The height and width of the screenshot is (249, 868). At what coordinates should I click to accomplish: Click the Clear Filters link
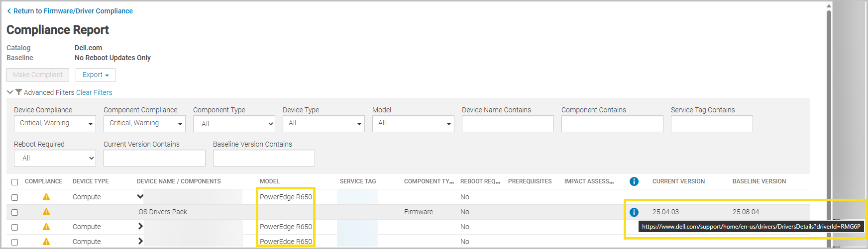pos(94,92)
